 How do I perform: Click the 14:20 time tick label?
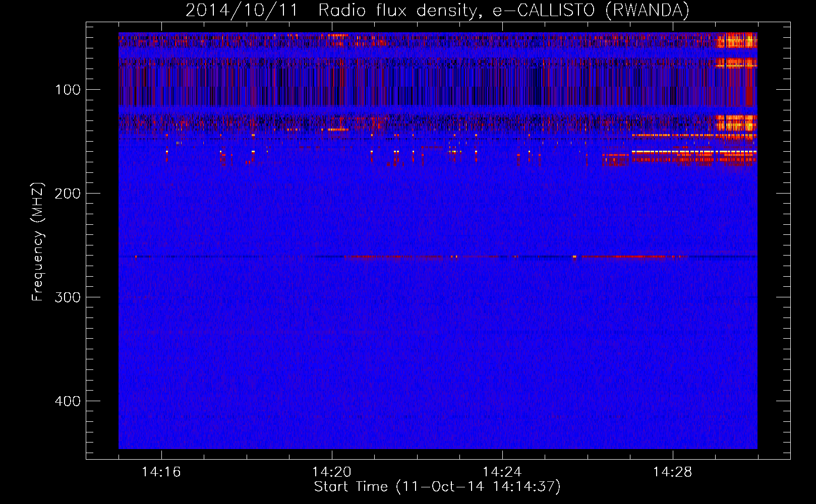[332, 472]
